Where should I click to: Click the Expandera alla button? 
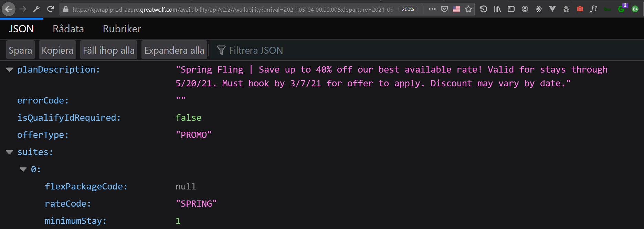[174, 50]
